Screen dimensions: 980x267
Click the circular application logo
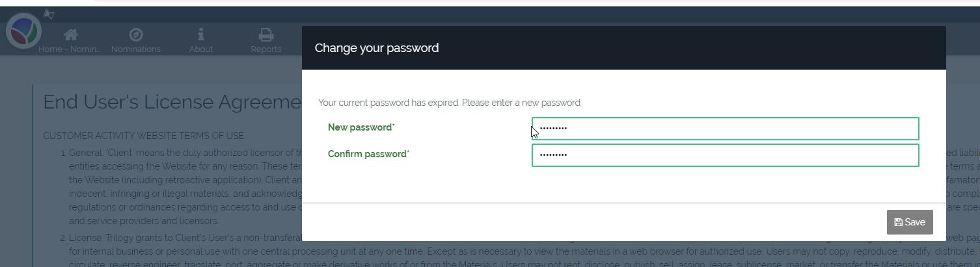coord(24,31)
